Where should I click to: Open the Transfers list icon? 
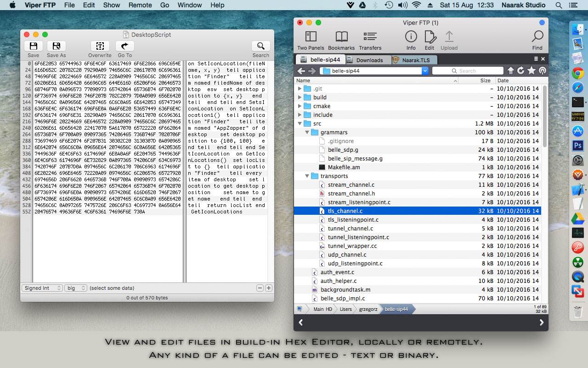pyautogui.click(x=370, y=37)
